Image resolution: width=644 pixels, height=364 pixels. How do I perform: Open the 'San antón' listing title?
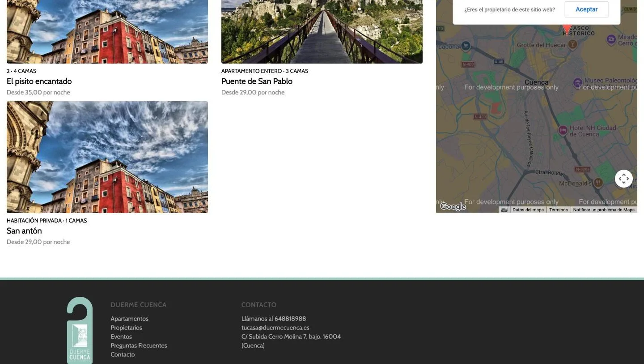(24, 231)
